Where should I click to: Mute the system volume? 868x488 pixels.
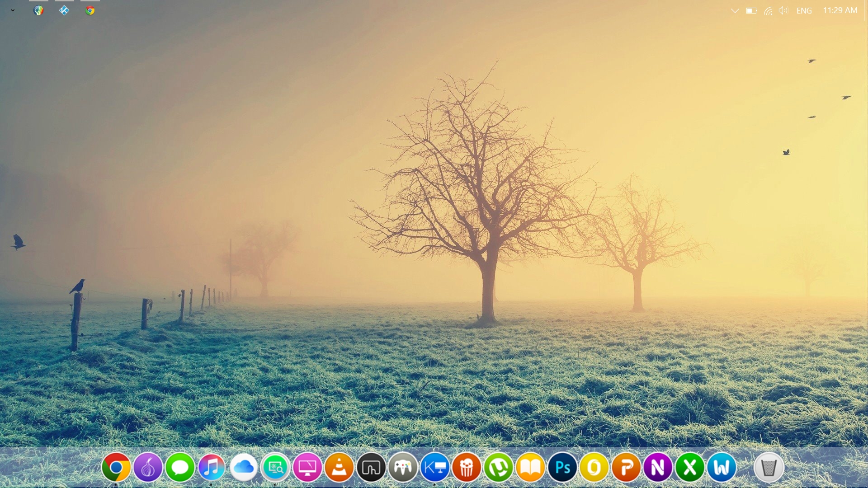point(783,10)
